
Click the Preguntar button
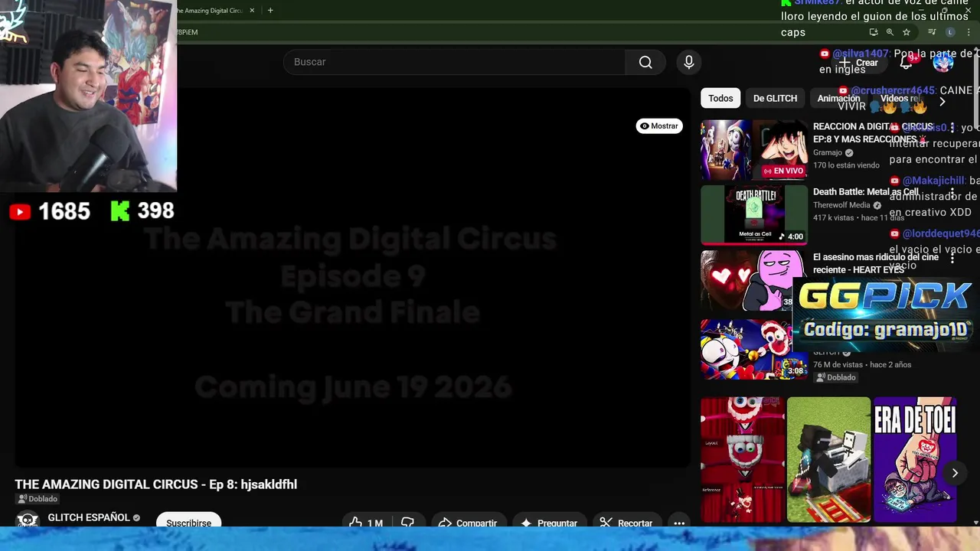549,523
